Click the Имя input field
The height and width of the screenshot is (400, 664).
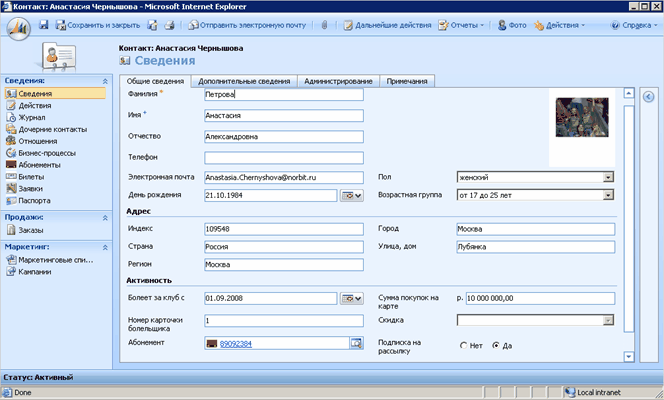pyautogui.click(x=284, y=116)
